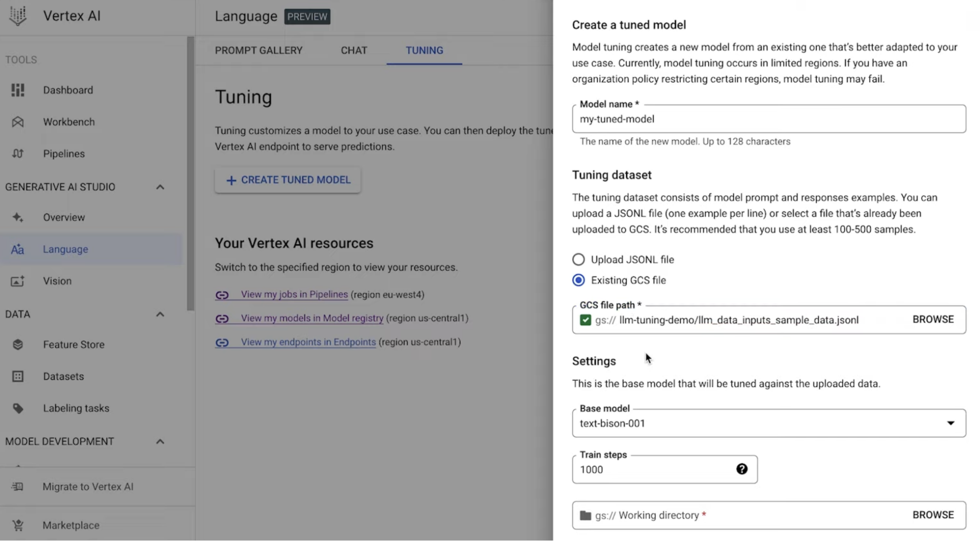Click the Dashboard icon in sidebar
980x541 pixels.
[18, 90]
